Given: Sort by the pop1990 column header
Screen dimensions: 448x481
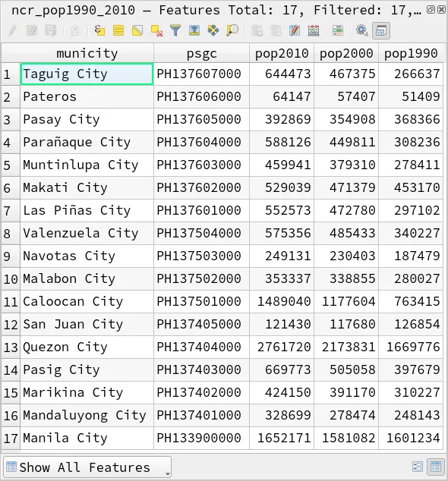Looking at the screenshot, I should pyautogui.click(x=411, y=53).
